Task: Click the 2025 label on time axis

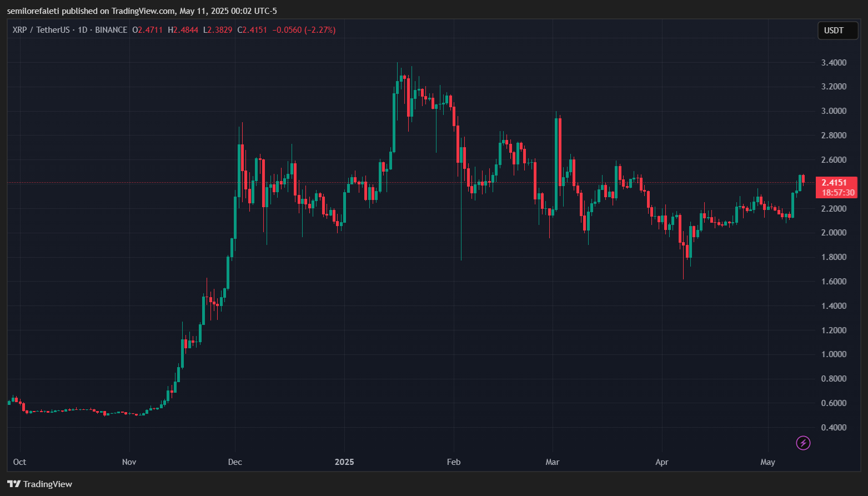Action: 344,462
